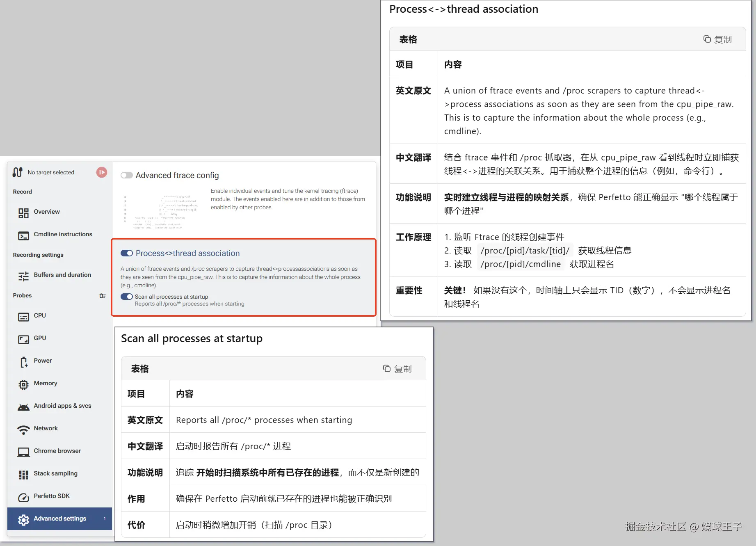756x546 pixels.
Task: Copy the Process<->thread association table
Action: 717,39
